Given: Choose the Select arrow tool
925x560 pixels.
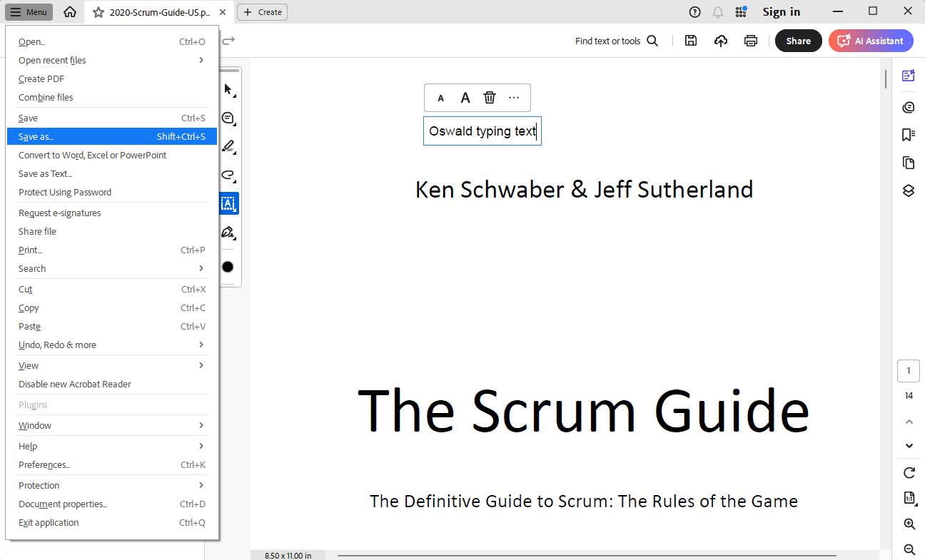Looking at the screenshot, I should tap(228, 90).
